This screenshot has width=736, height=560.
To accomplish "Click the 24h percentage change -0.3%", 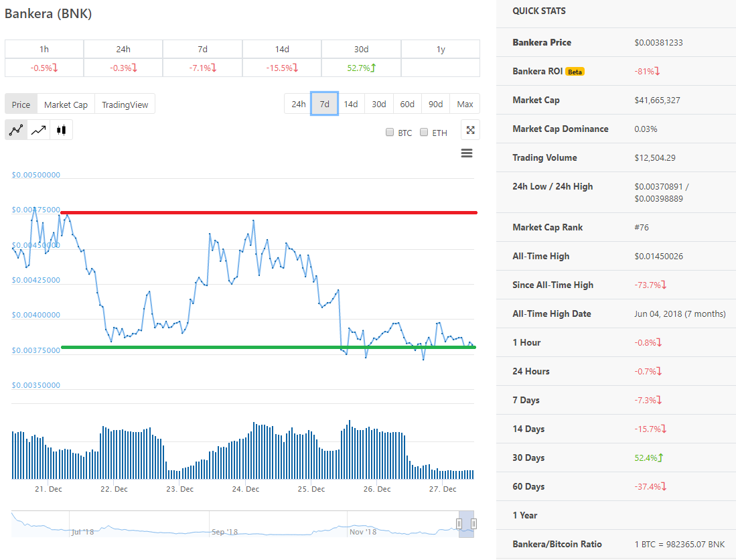I will pyautogui.click(x=123, y=68).
